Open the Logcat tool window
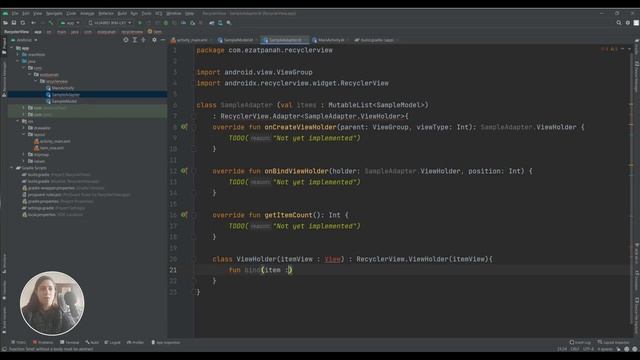Screen dimensions: 640x360 [113, 342]
